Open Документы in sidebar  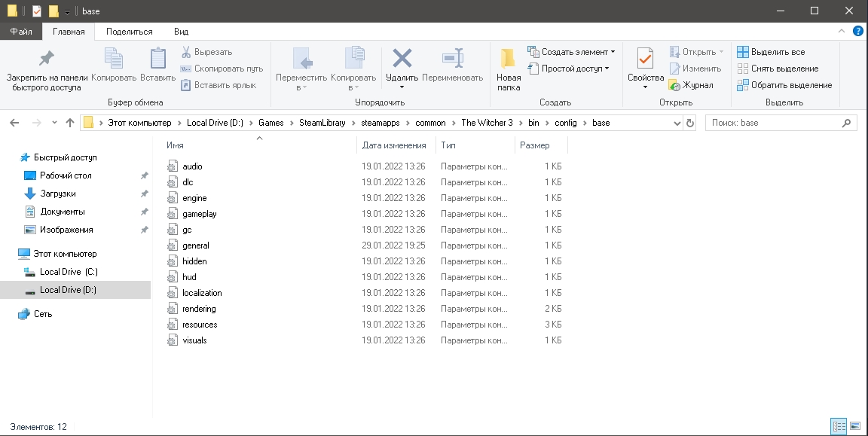62,212
